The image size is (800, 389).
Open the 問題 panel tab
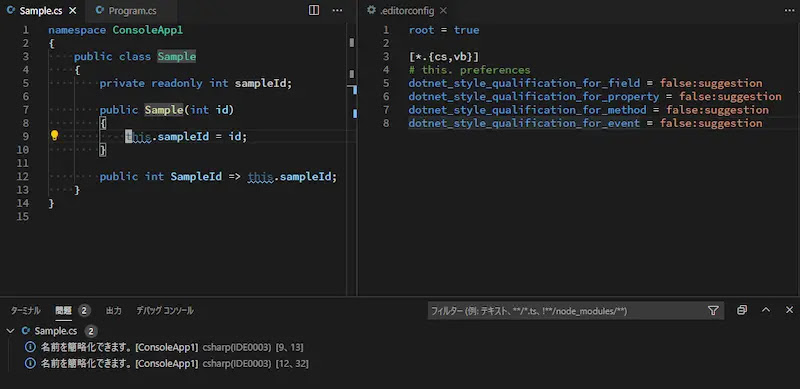[x=63, y=310]
